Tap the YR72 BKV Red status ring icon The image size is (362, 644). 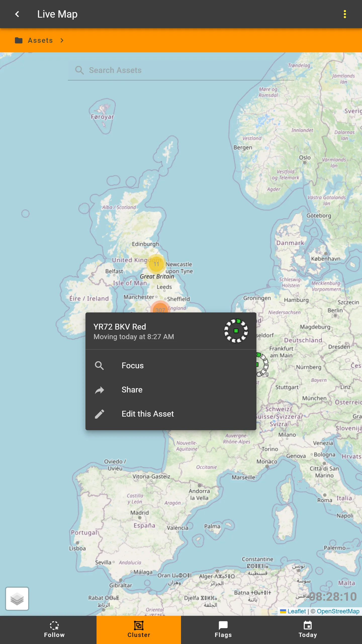tap(236, 331)
